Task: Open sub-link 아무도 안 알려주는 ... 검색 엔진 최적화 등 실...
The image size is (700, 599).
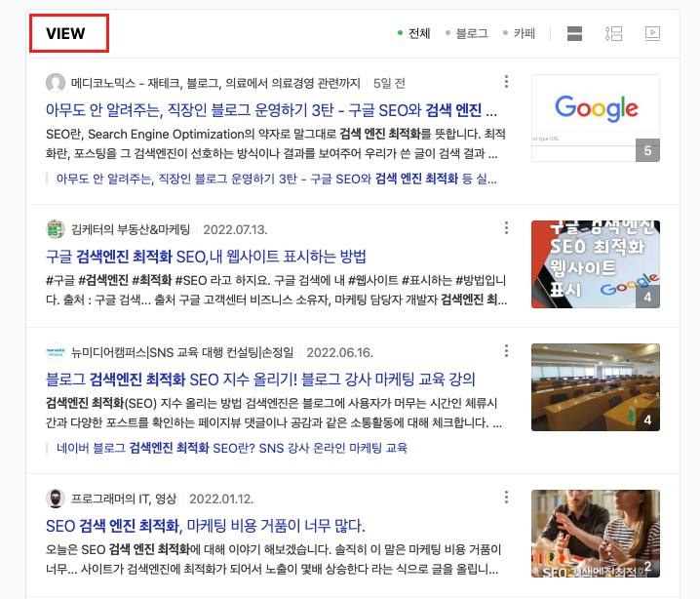Action: click(x=276, y=180)
